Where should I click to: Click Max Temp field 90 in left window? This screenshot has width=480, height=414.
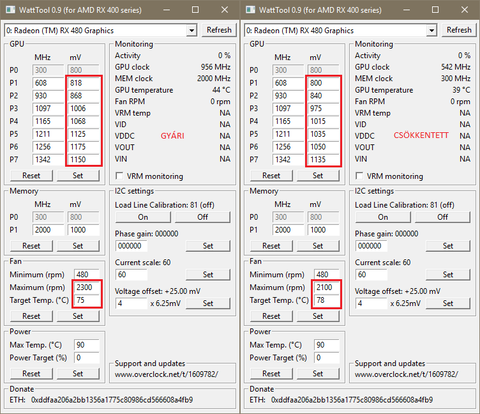pos(87,345)
